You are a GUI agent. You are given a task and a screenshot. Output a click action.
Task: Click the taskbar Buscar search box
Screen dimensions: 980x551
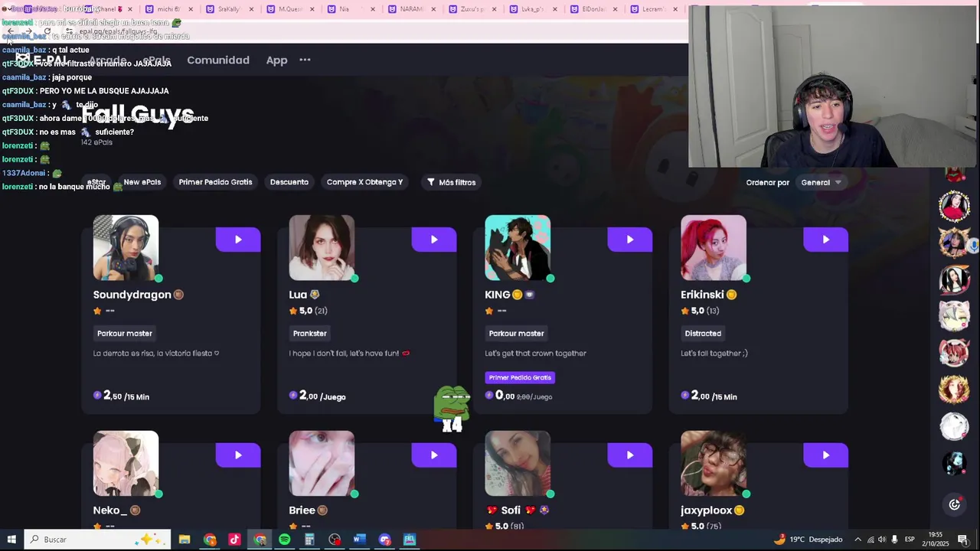pyautogui.click(x=98, y=540)
